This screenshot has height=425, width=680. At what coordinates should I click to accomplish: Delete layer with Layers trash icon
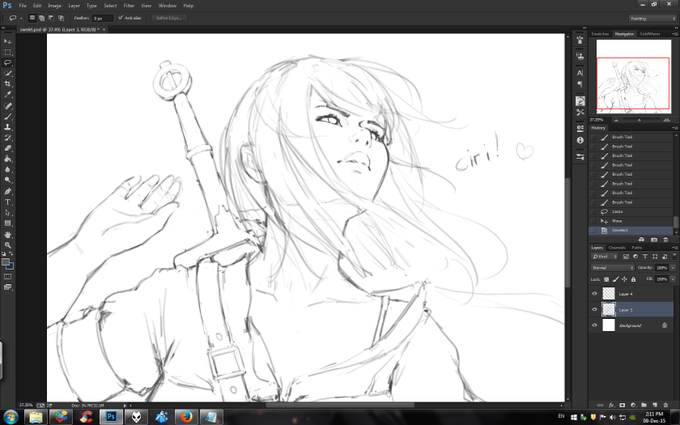[x=665, y=405]
